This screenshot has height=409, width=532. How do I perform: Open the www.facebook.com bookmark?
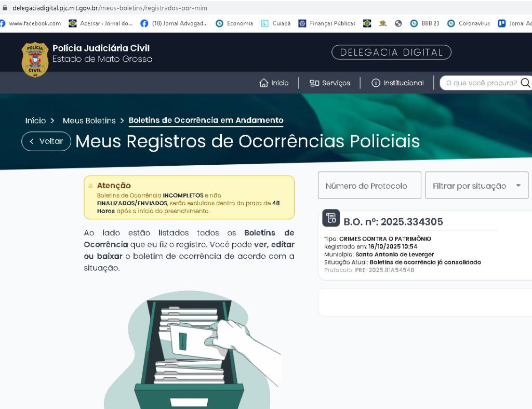30,23
